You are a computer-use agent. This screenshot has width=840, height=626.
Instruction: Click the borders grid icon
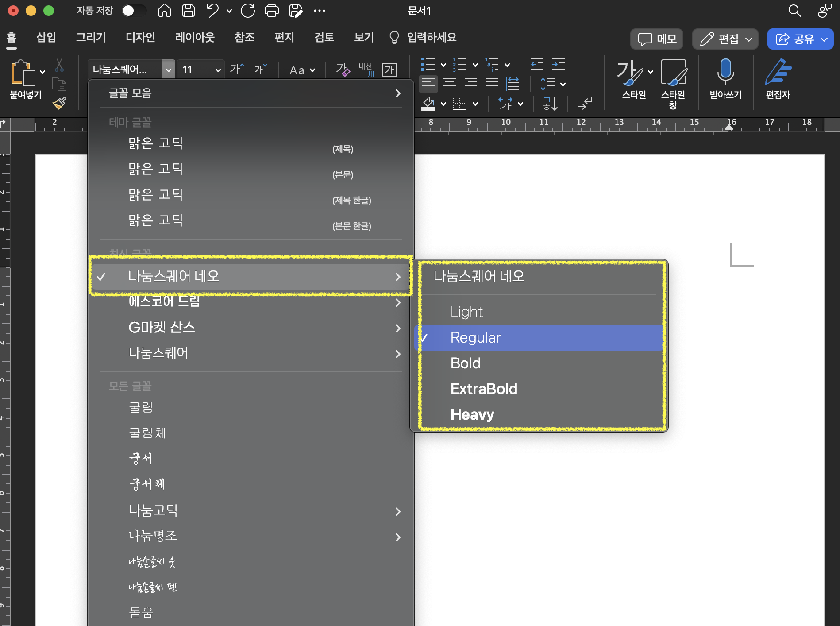coord(460,104)
